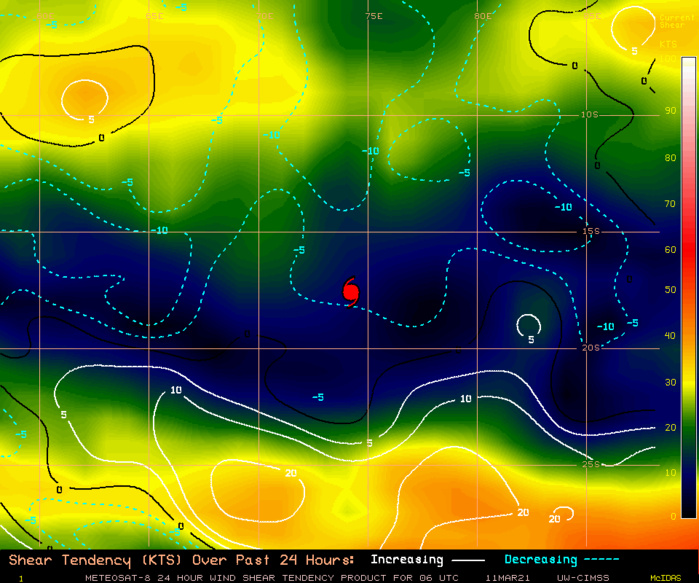The width and height of the screenshot is (699, 583).
Task: Click the 75E longitude label at top
Action: coord(373,16)
